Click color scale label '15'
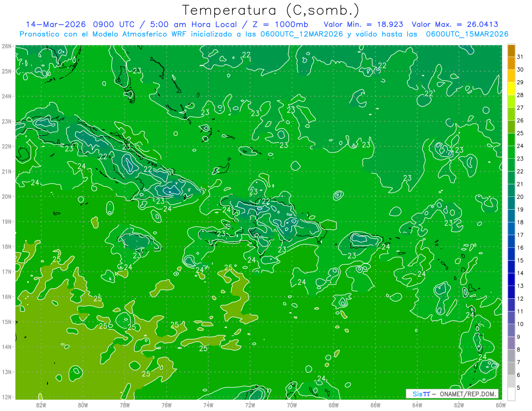The height and width of the screenshot is (411, 532). point(520,260)
